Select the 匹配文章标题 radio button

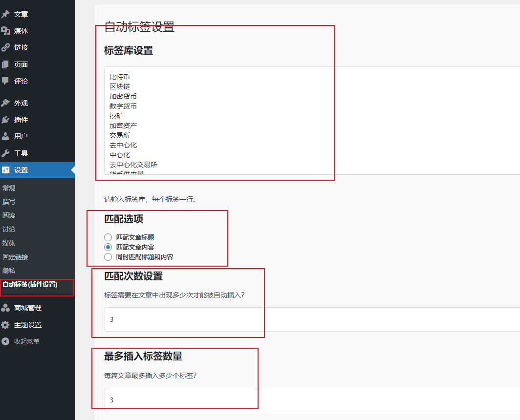[x=108, y=237]
